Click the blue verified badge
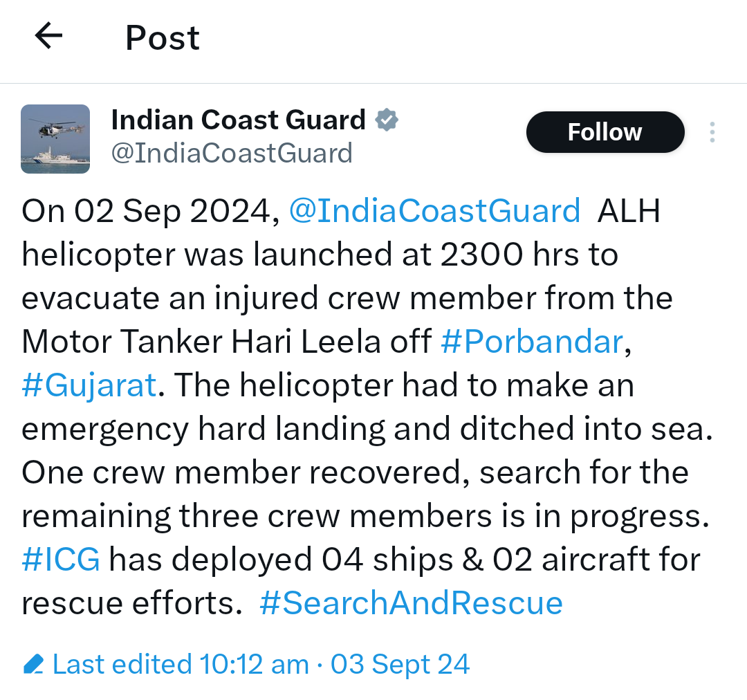This screenshot has width=747, height=700. 387,120
